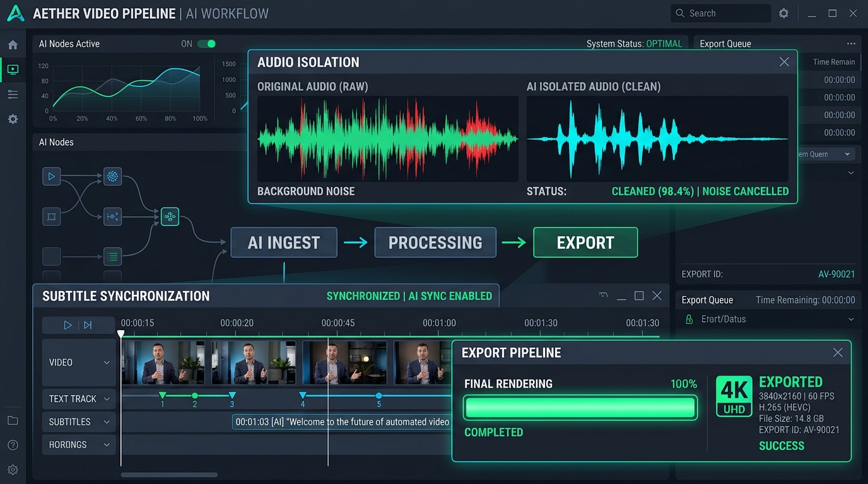The height and width of the screenshot is (484, 868).
Task: Expand the TEXT TRACK dropdown
Action: 107,399
